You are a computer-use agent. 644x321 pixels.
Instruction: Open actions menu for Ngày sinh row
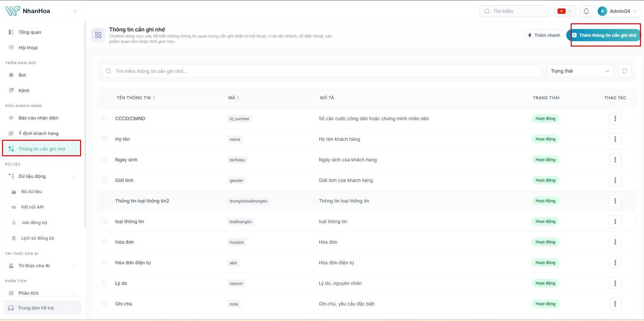click(615, 160)
